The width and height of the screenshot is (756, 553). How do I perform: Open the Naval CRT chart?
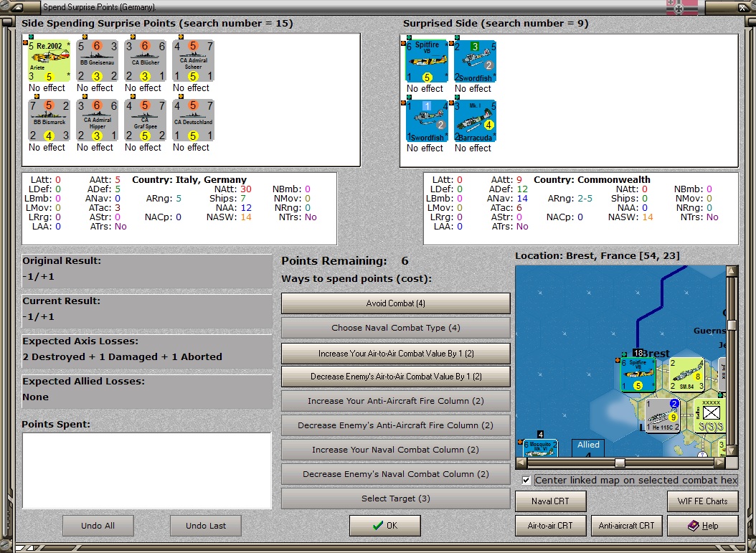551,501
